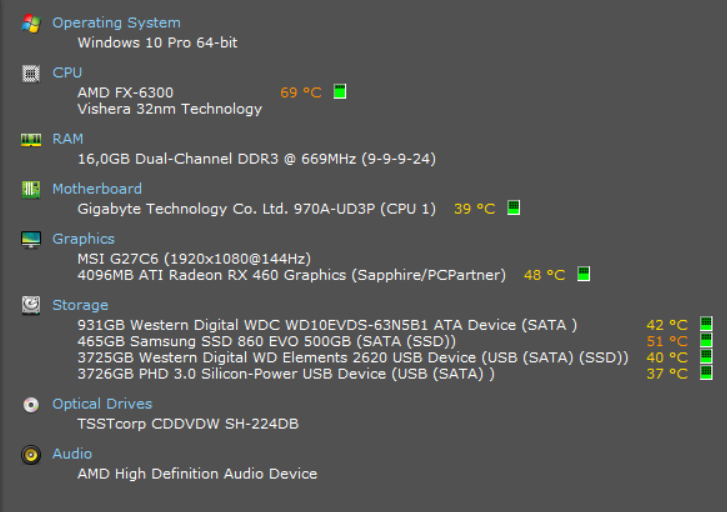Viewport: 727px width, 512px height.
Task: Click the Storage hard drive icon
Action: point(31,305)
